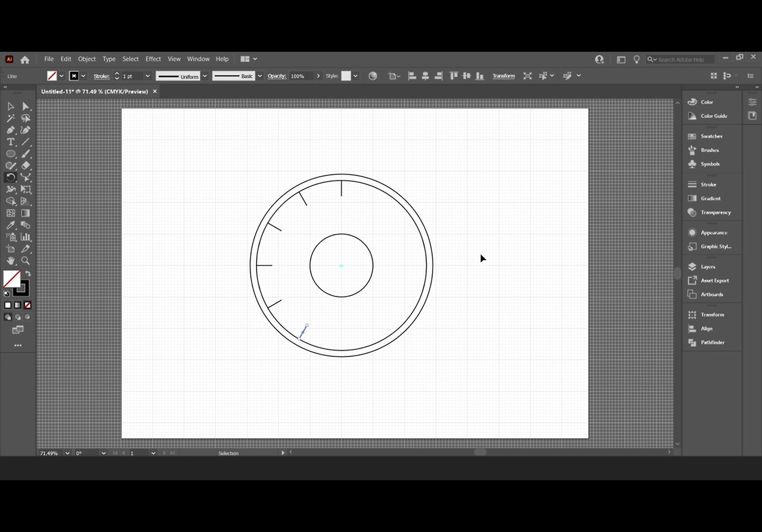The image size is (762, 532).
Task: Set paint mode to Color
Action: point(8,305)
